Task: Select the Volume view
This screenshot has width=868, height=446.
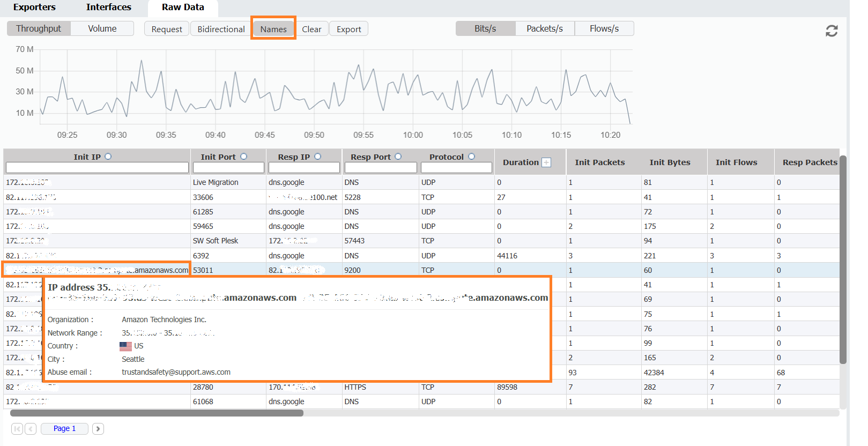Action: coord(102,28)
